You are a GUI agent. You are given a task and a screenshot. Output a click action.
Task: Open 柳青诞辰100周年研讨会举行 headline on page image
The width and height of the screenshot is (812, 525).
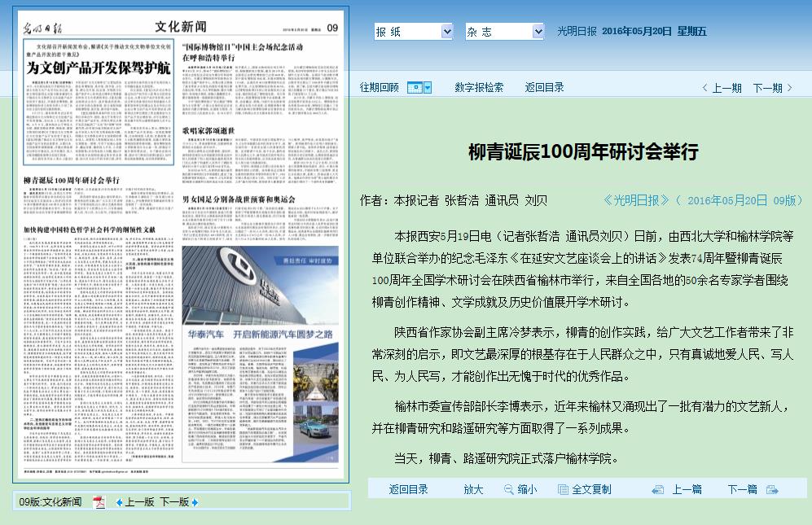tap(72, 180)
